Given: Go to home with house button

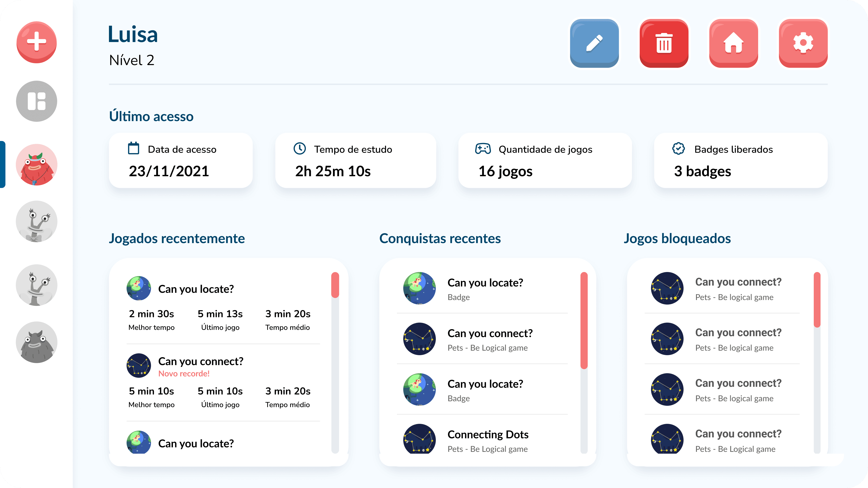Looking at the screenshot, I should tap(734, 43).
